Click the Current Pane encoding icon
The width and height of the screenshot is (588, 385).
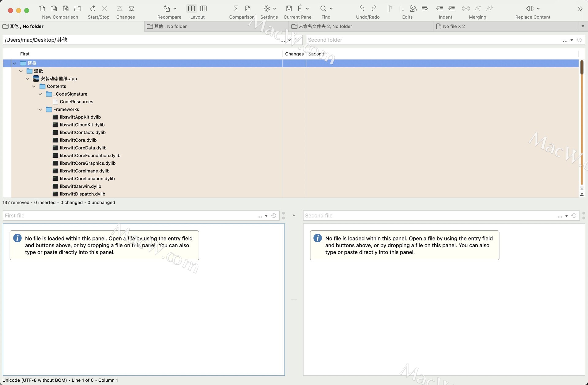pos(300,9)
